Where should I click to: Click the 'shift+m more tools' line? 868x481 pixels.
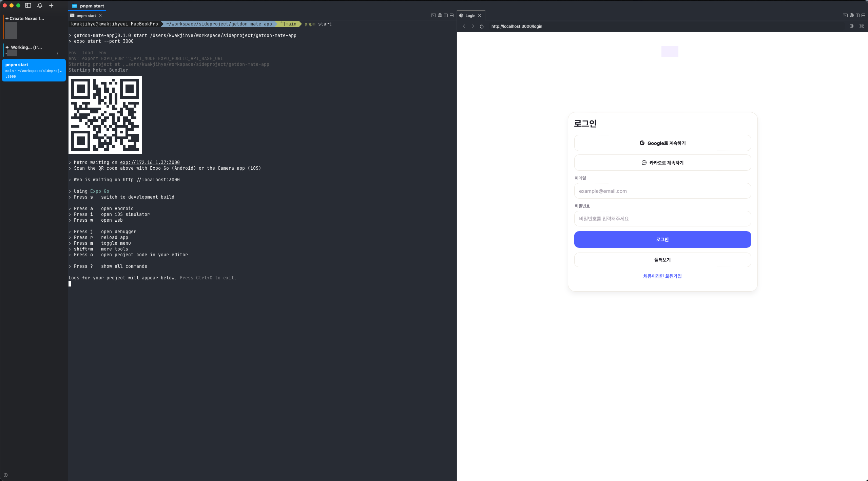click(x=98, y=249)
